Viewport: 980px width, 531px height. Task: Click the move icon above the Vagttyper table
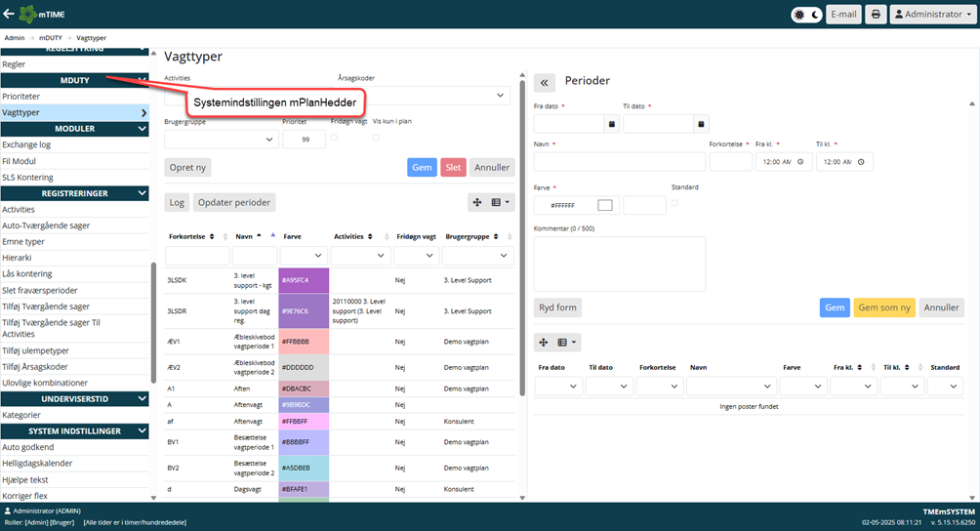[477, 202]
